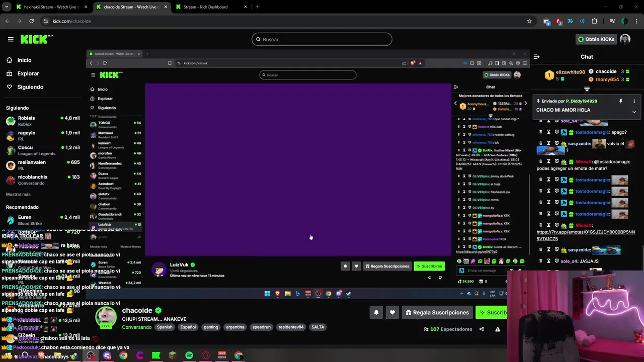Open Euren recommended channel
This screenshot has height=362, width=644.
click(x=43, y=220)
